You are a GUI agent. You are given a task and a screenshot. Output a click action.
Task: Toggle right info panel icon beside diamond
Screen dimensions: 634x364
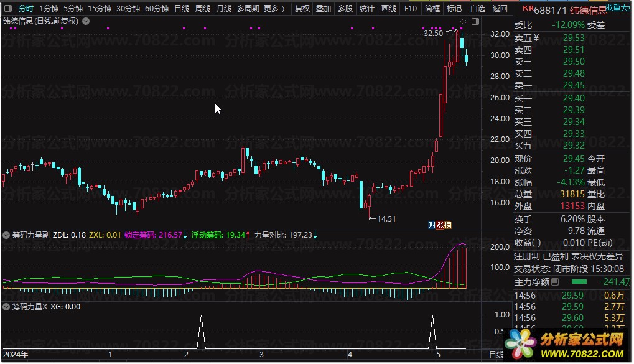point(475,21)
